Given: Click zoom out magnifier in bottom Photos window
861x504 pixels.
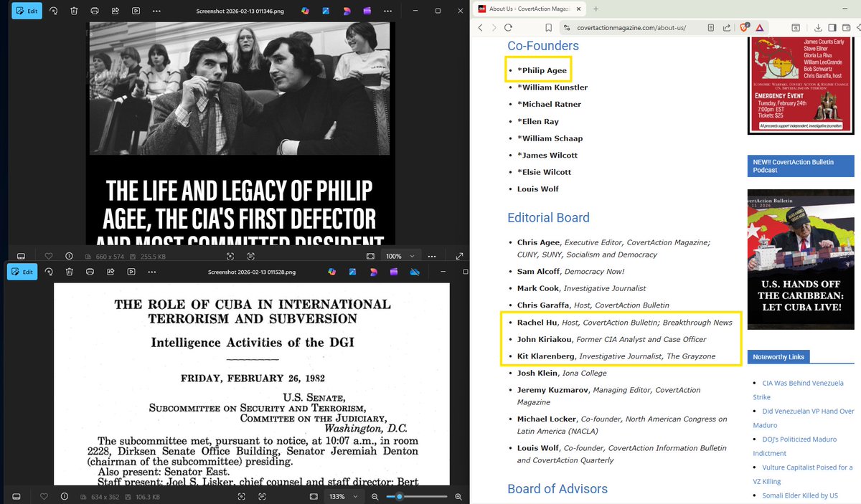Looking at the screenshot, I should [x=376, y=496].
